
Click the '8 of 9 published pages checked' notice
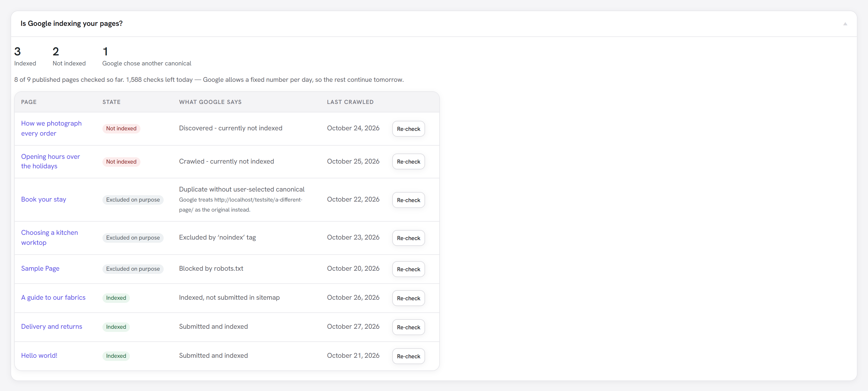click(209, 79)
